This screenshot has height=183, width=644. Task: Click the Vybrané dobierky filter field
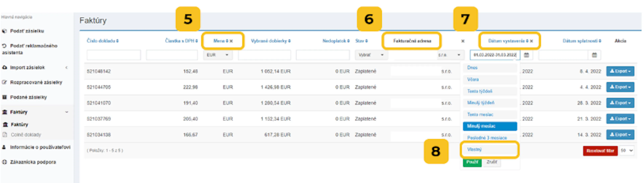coord(264,55)
